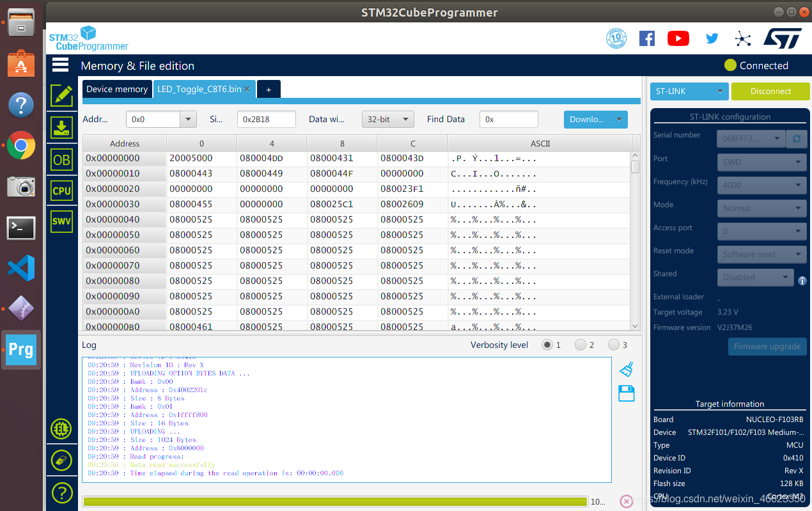Screen dimensions: 812x511
Task: Clear the log with broom icon
Action: (627, 369)
